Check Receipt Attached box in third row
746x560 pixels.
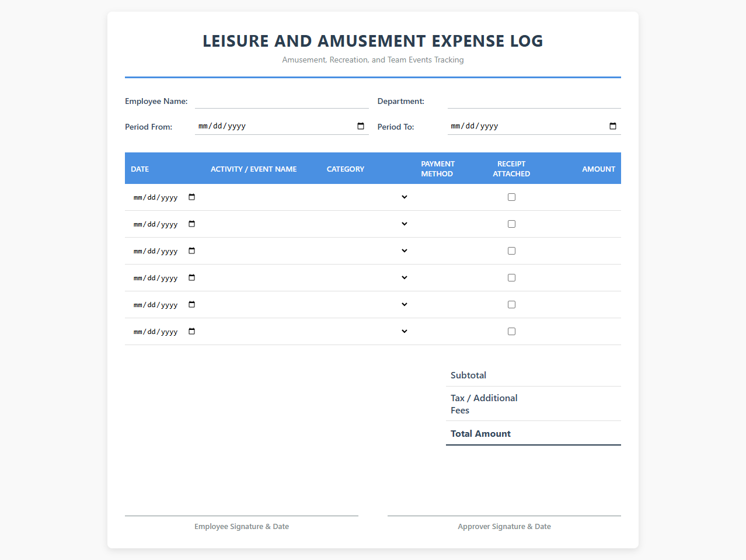point(511,251)
